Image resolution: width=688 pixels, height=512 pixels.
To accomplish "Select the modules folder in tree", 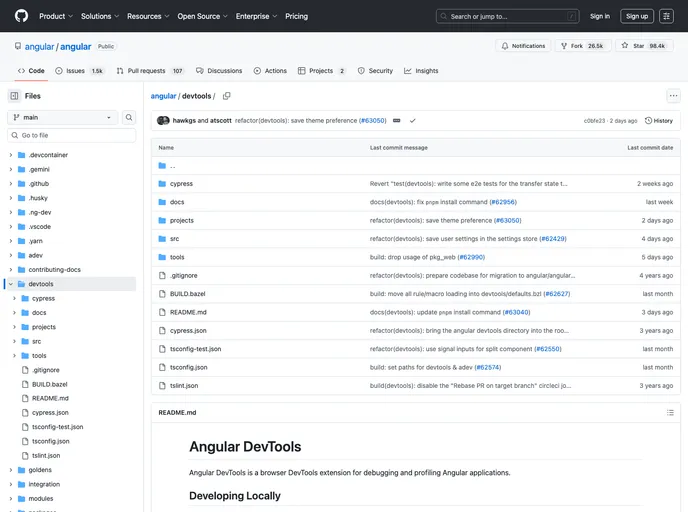I will click(x=41, y=498).
